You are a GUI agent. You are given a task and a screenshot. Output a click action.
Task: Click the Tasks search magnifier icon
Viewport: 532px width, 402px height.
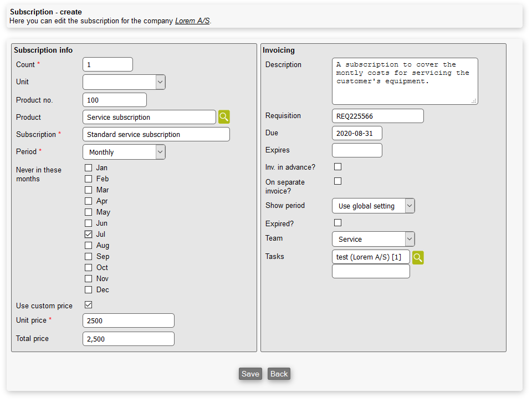click(x=418, y=257)
